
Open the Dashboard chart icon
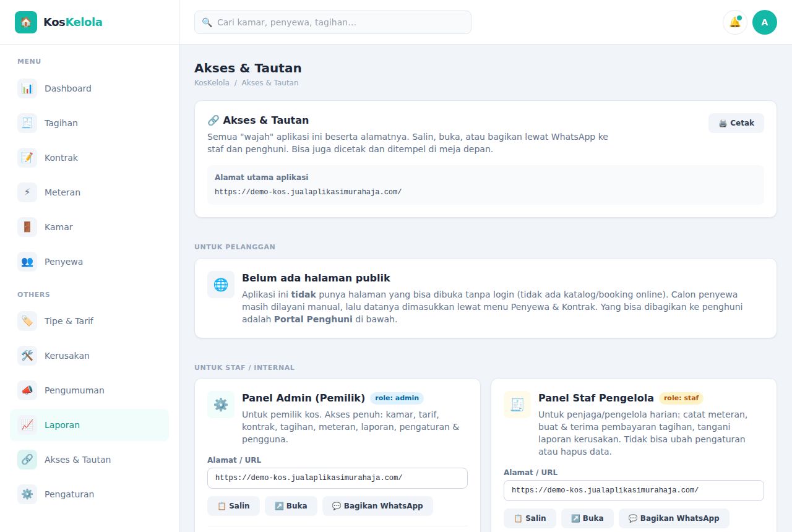[x=27, y=88]
